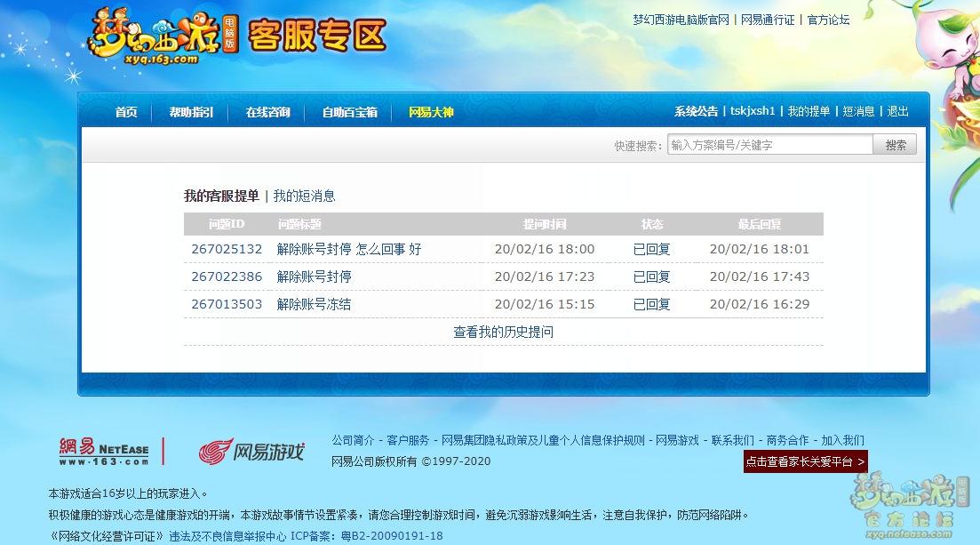Image resolution: width=980 pixels, height=545 pixels.
Task: Click the 20/02/16 18:01 last reply time
Action: pyautogui.click(x=760, y=249)
